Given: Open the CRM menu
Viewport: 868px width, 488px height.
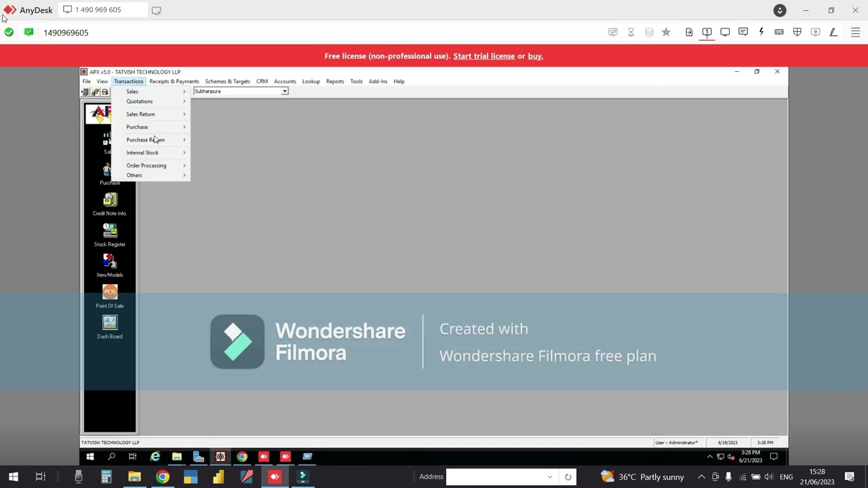Looking at the screenshot, I should click(x=262, y=81).
